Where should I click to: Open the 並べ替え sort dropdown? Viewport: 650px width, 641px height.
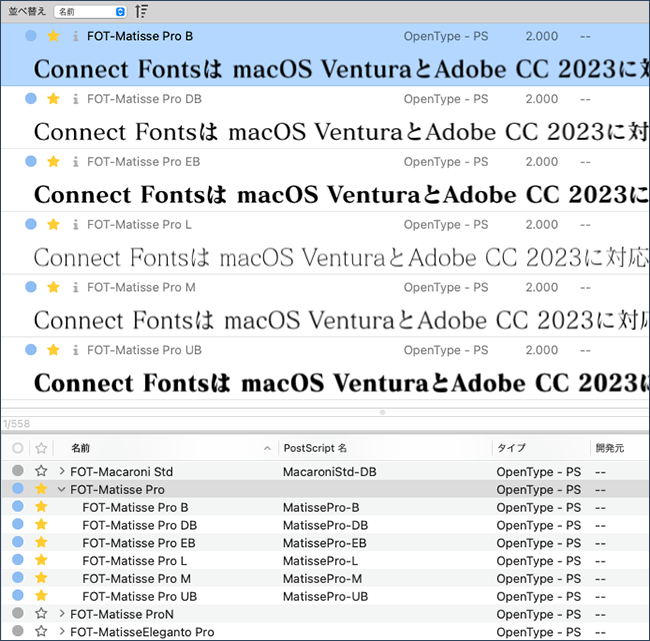click(x=90, y=12)
